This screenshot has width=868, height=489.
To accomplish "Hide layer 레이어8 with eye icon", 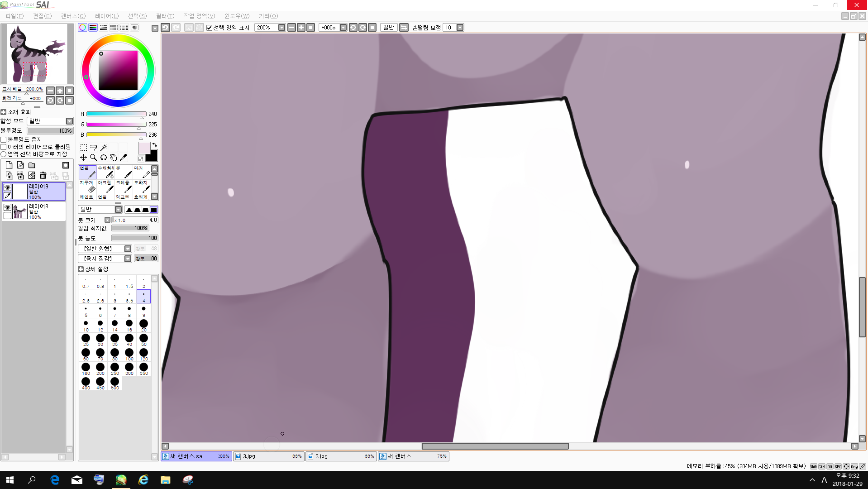I will [x=7, y=207].
